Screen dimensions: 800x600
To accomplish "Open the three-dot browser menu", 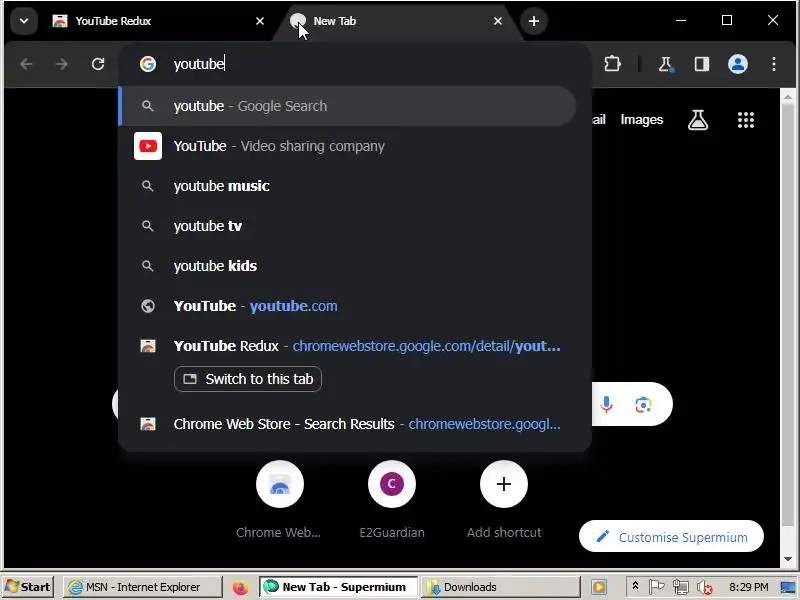I will [x=774, y=64].
